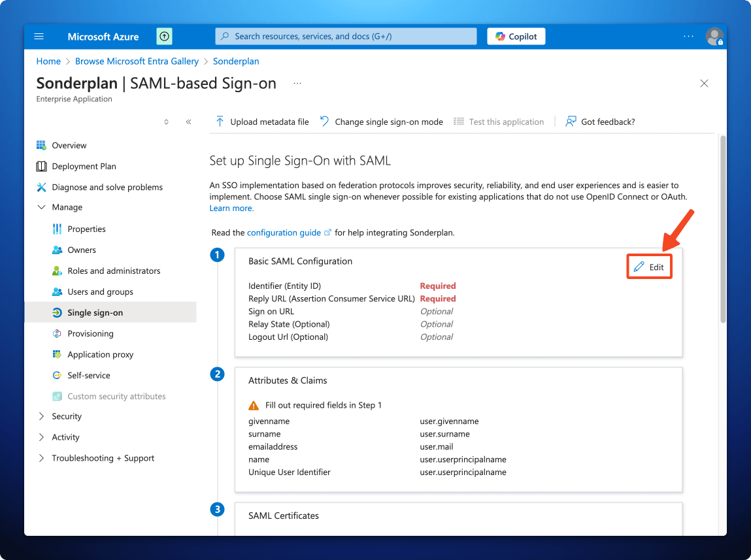Click the search resources, services, and docs field
The height and width of the screenshot is (560, 751).
point(345,36)
